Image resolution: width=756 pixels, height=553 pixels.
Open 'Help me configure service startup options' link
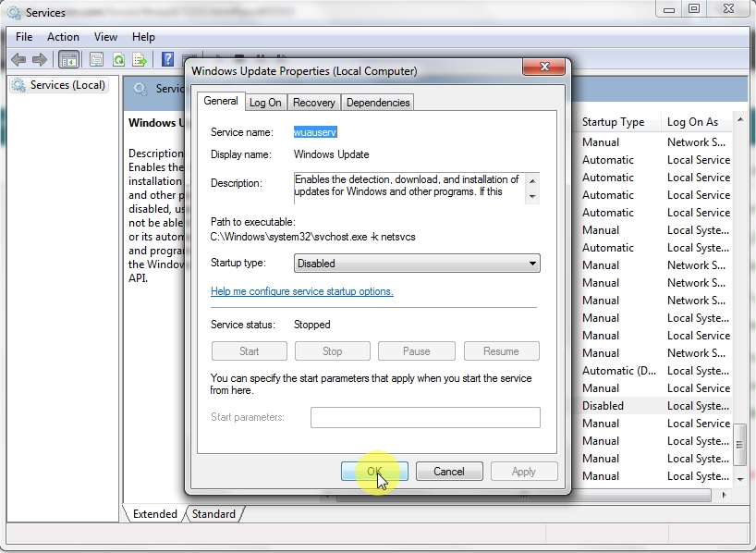(302, 291)
